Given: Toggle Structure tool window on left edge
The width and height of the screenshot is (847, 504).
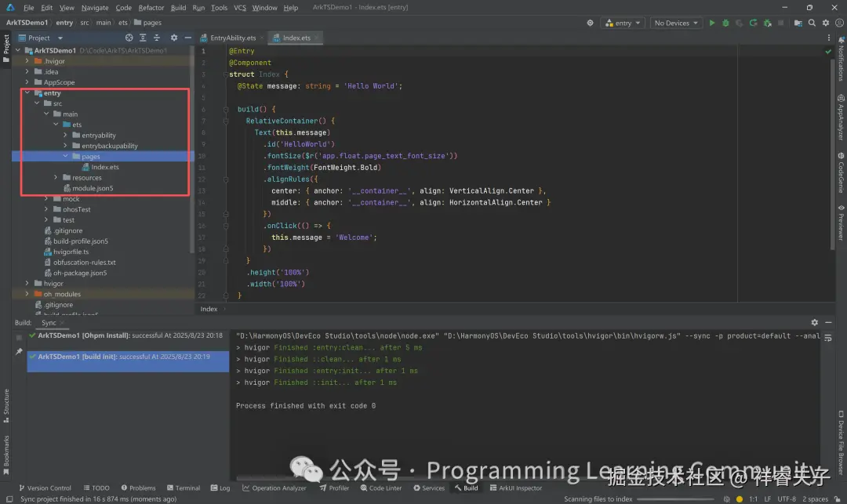Looking at the screenshot, I should 6,401.
